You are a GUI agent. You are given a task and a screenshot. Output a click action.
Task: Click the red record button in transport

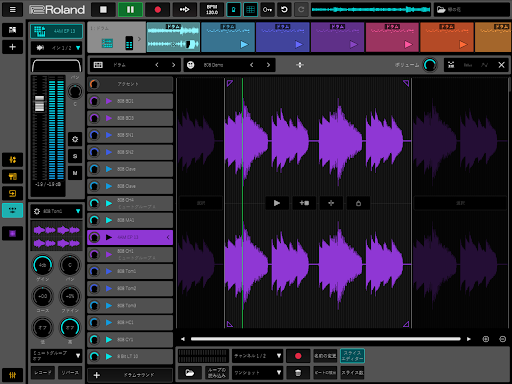(x=158, y=9)
